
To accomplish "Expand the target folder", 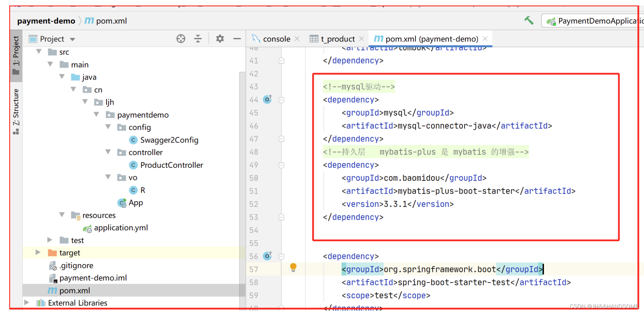I will [x=38, y=252].
